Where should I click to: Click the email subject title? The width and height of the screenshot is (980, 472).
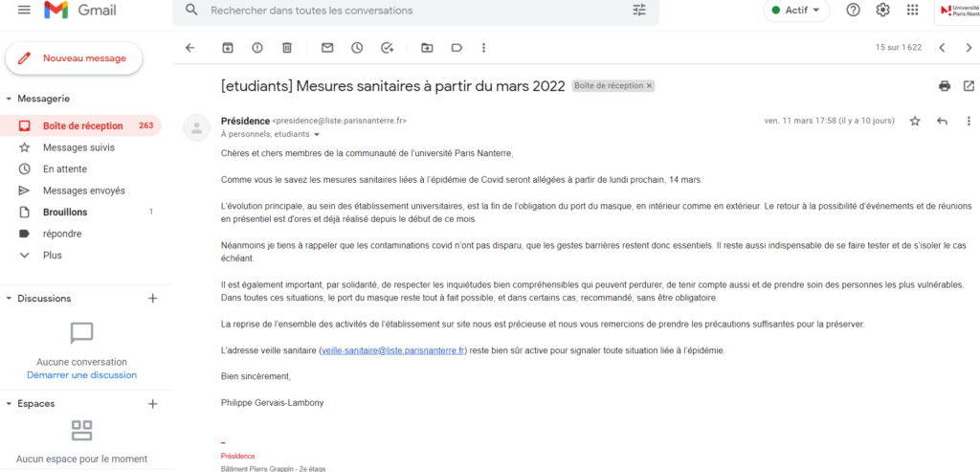(x=393, y=85)
